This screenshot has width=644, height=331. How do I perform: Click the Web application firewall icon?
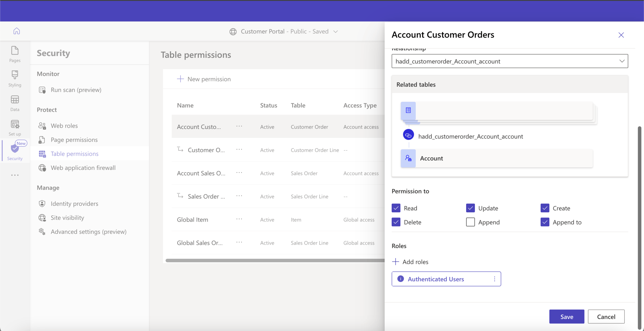tap(42, 168)
